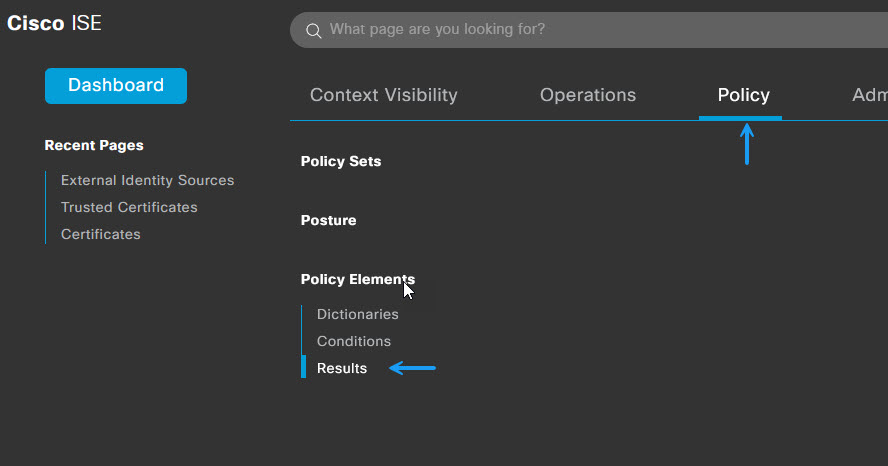Open Policy Sets menu item

click(341, 161)
